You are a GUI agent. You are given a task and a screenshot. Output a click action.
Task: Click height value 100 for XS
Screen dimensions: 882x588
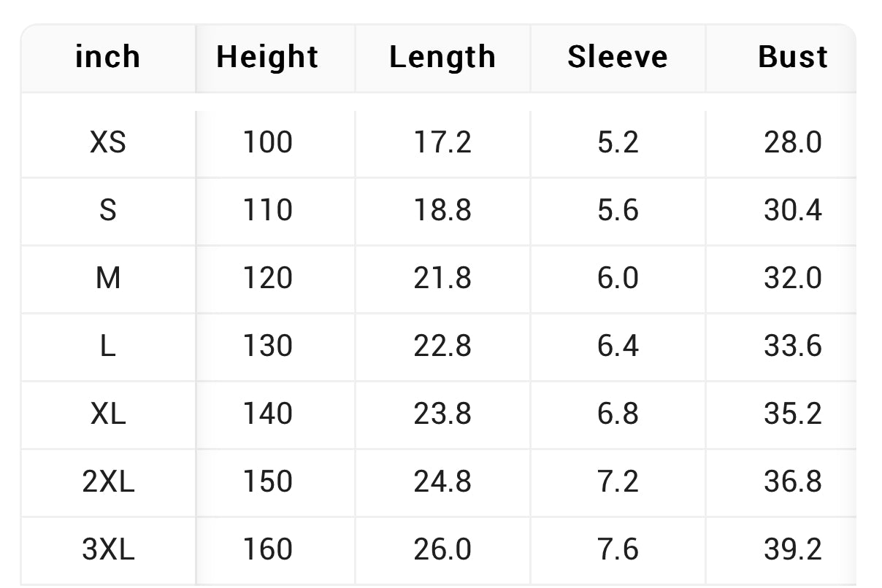[267, 142]
